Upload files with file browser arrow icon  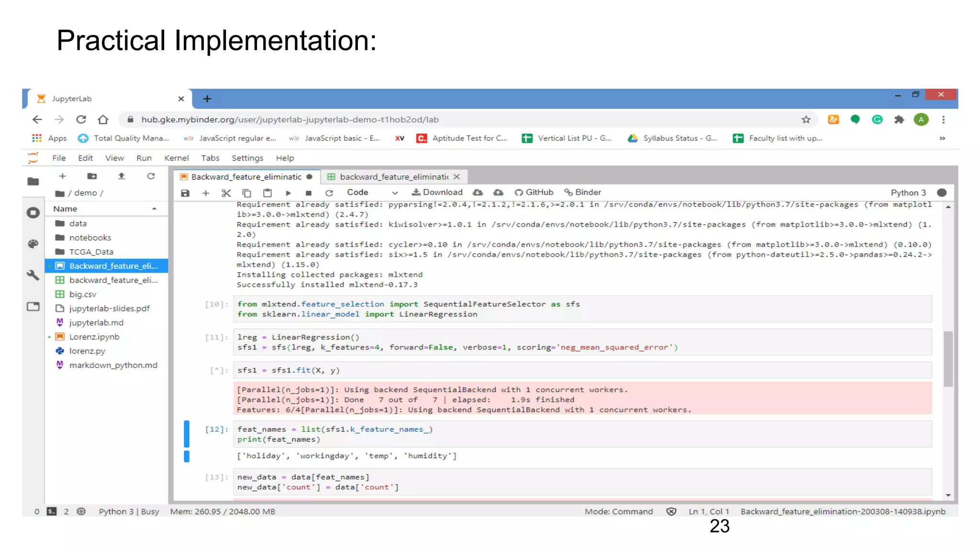pyautogui.click(x=122, y=176)
